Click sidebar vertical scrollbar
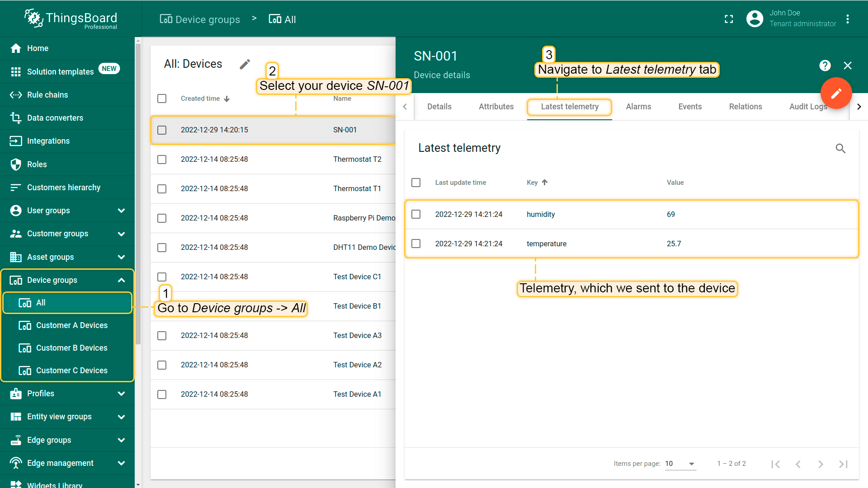The image size is (868, 488). click(138, 194)
